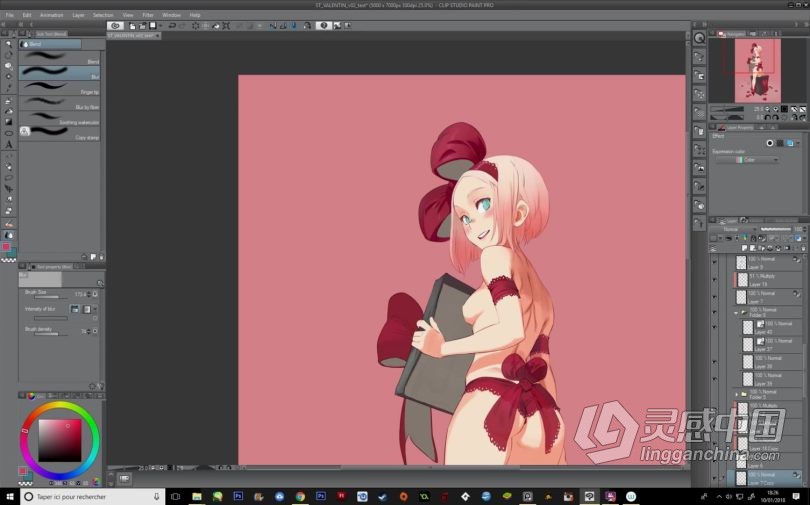
Task: Open the Edit menu
Action: (x=27, y=15)
